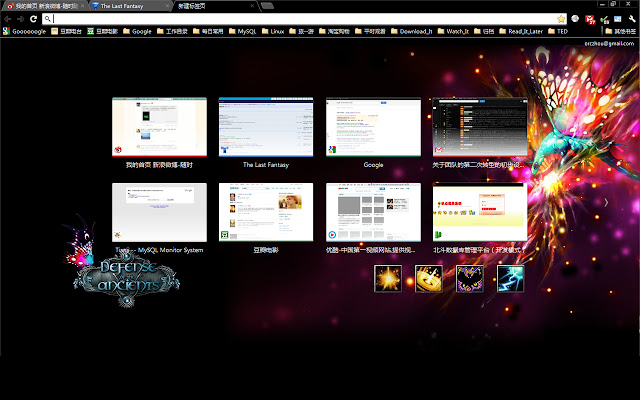Click the erzhou@gmail.com account link

click(x=609, y=44)
